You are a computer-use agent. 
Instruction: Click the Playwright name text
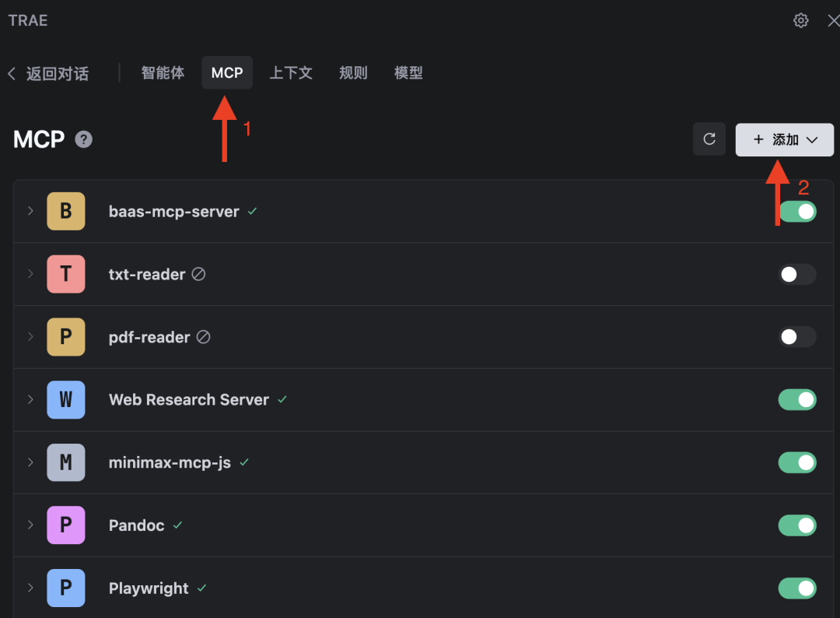(149, 588)
